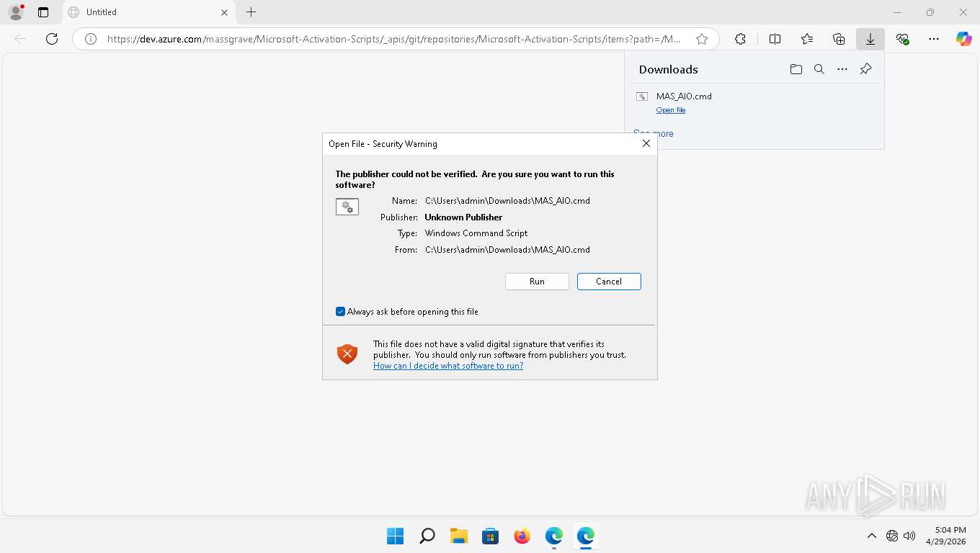Select the Untitled browser tab
This screenshot has height=553, width=980.
pos(148,12)
